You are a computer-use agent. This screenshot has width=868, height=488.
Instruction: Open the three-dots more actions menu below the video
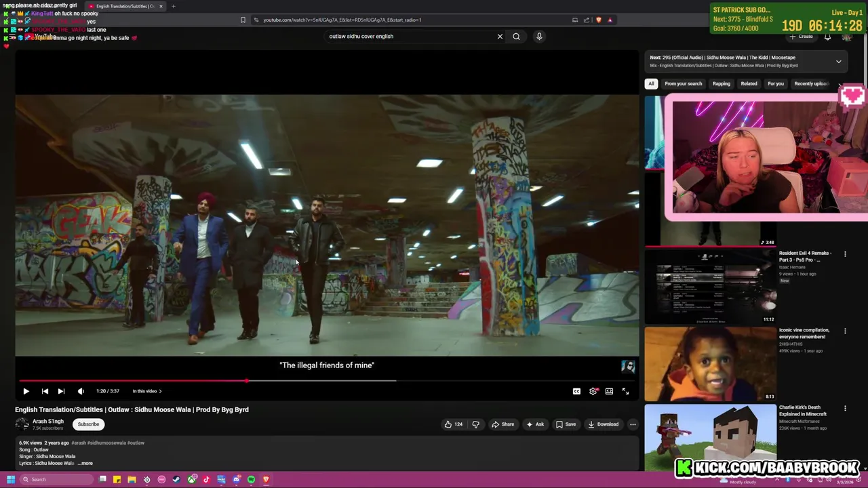(633, 424)
